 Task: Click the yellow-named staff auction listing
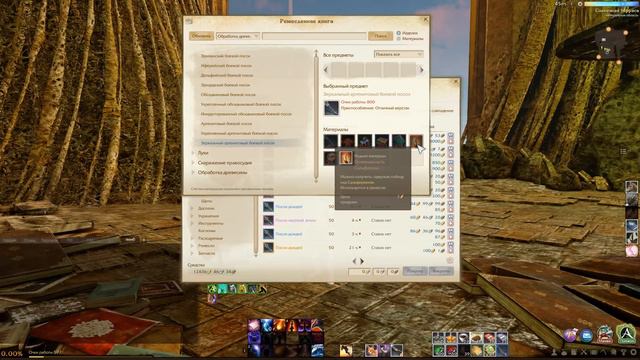[x=289, y=247]
